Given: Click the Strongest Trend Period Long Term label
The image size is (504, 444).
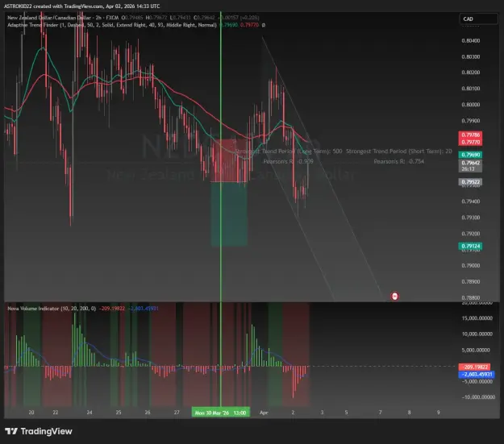Looking at the screenshot, I should pos(289,151).
